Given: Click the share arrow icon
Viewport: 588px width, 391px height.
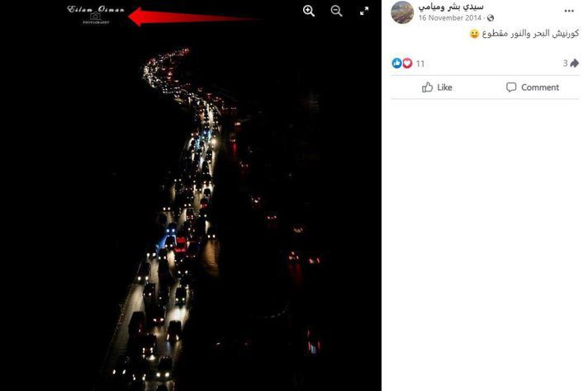Looking at the screenshot, I should click(x=575, y=63).
